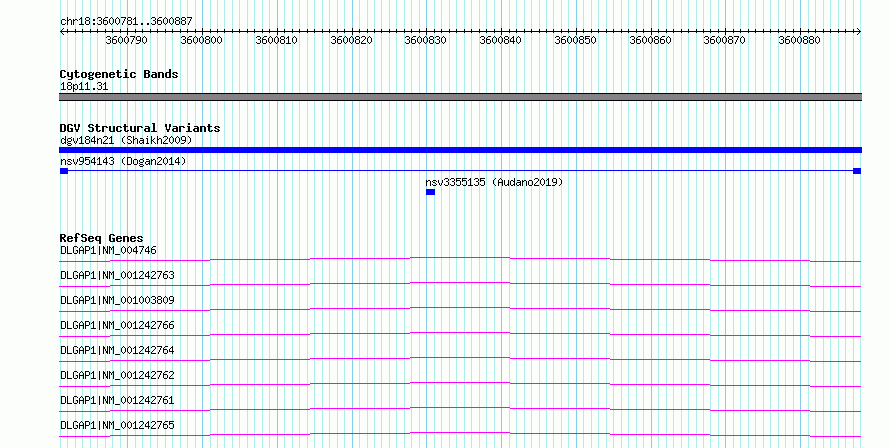
Task: Click the left end block of nsv954143
Action: pyautogui.click(x=64, y=171)
